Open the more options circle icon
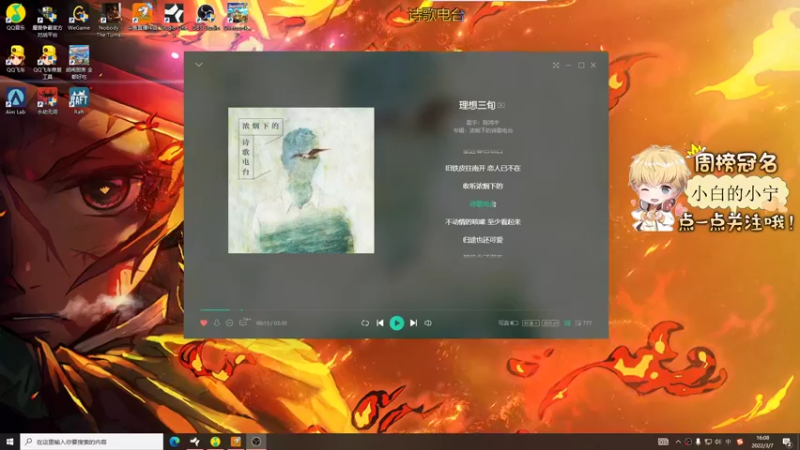The image size is (800, 450). pos(230,323)
